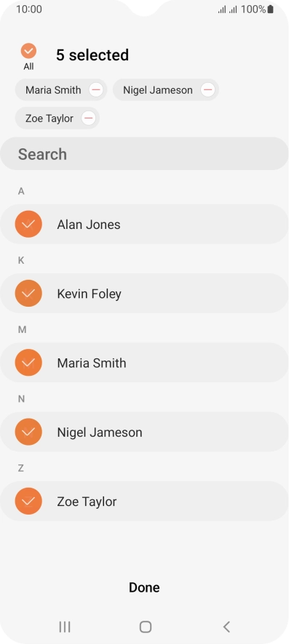Uncheck Zoe Taylor checkmark circle
The image size is (289, 644).
pyautogui.click(x=28, y=501)
